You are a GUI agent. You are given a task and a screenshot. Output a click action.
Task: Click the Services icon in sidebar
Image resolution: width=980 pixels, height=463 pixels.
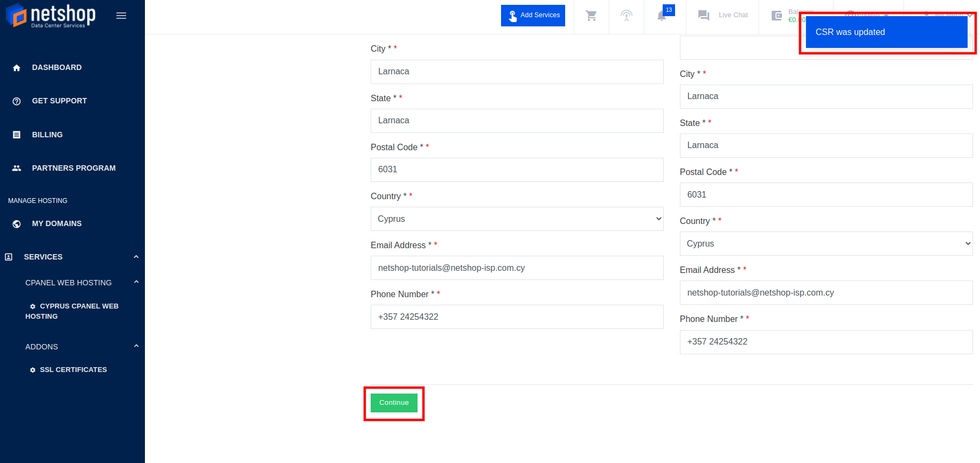[x=9, y=257]
